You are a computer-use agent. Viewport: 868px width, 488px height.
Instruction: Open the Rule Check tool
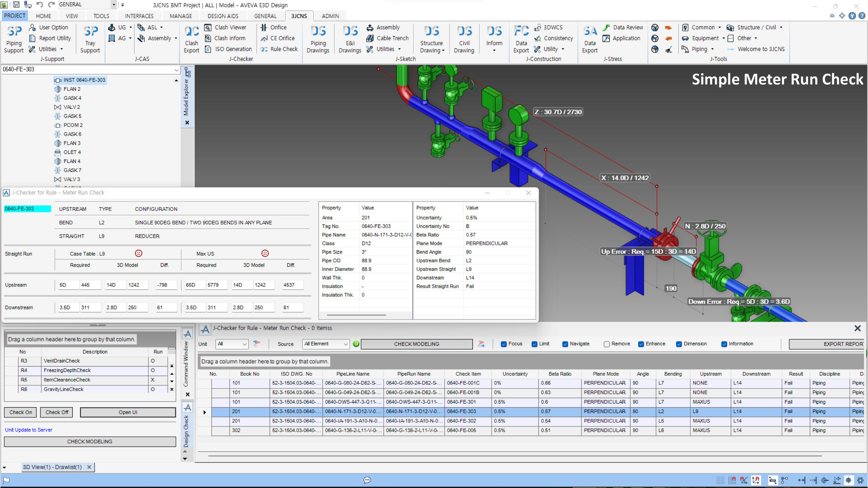[279, 49]
